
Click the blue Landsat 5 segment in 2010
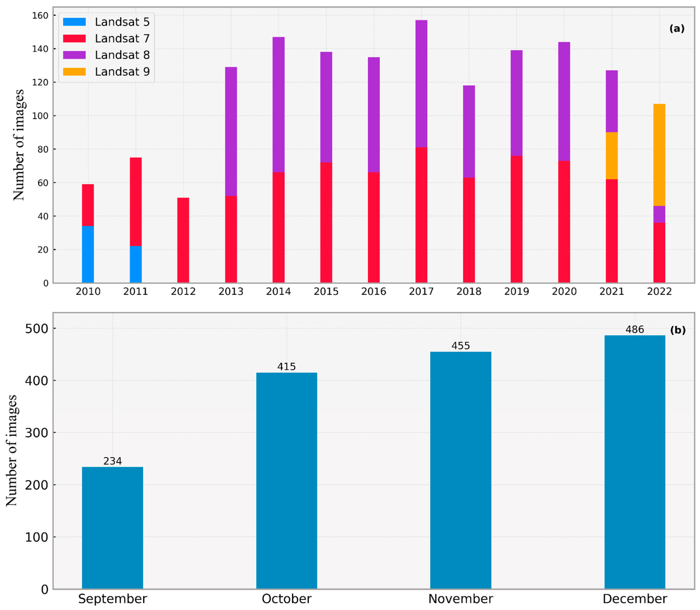click(88, 254)
